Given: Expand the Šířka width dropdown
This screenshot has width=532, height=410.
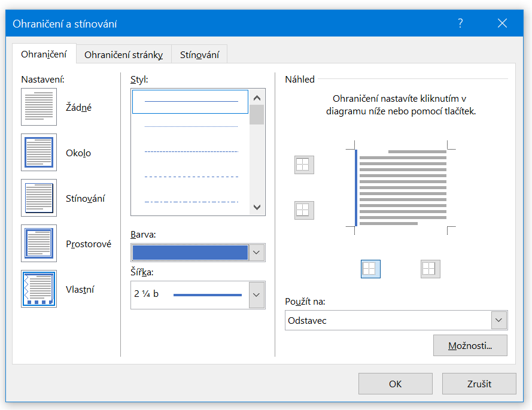Looking at the screenshot, I should [x=257, y=295].
